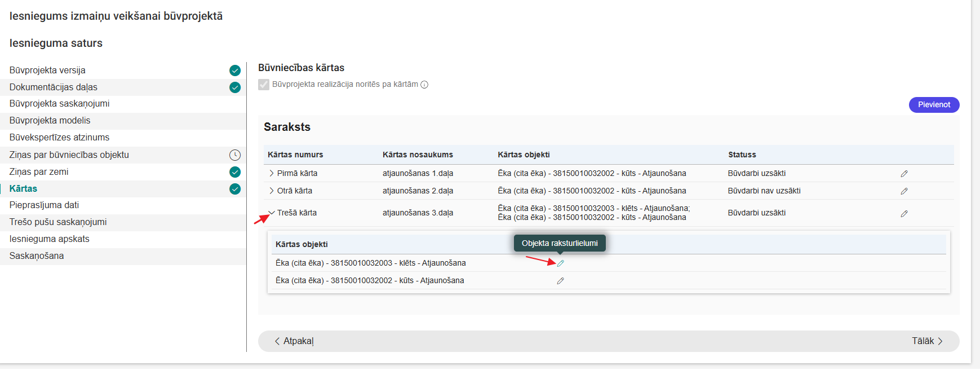
Task: Open object characteristics for kūts object
Action: 560,281
